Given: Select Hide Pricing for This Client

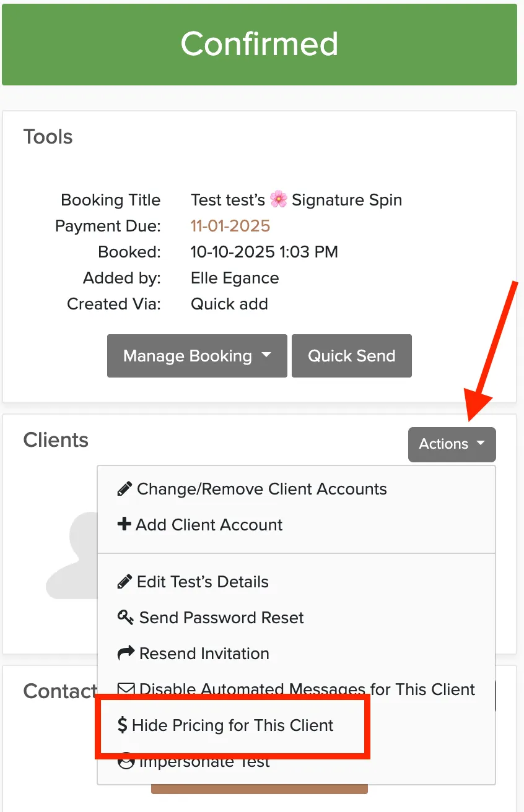Looking at the screenshot, I should pos(225,725).
